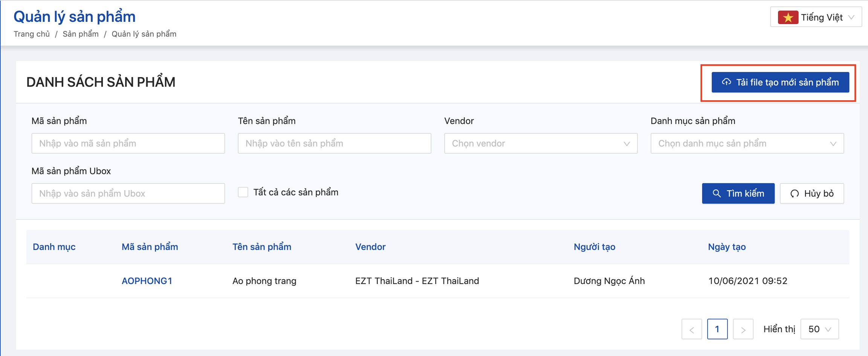Screen dimensions: 868x356
Task: Click the cloud upload icon
Action: 726,82
